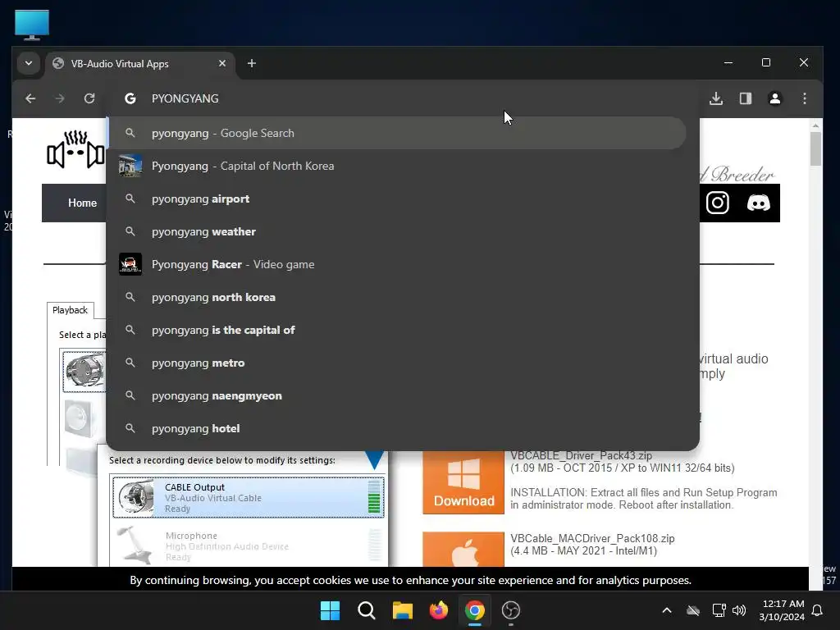Close the VB-Audio Virtual Apps tab
Image resolution: width=840 pixels, height=630 pixels.
pyautogui.click(x=222, y=63)
